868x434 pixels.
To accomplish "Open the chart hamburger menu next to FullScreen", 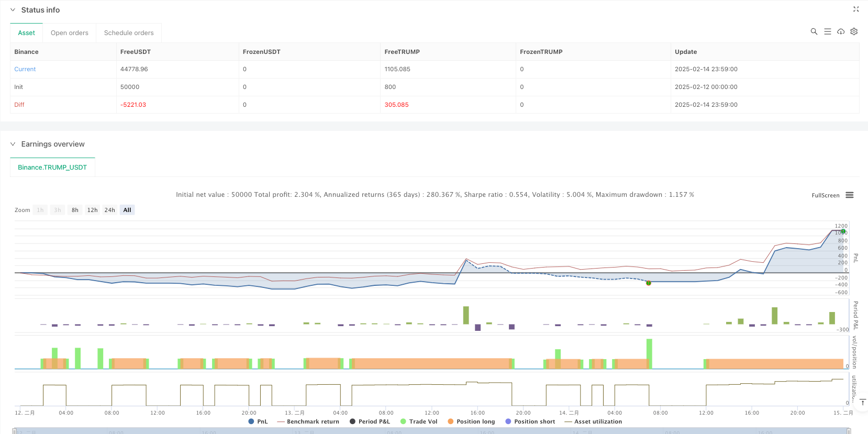I will [x=849, y=195].
